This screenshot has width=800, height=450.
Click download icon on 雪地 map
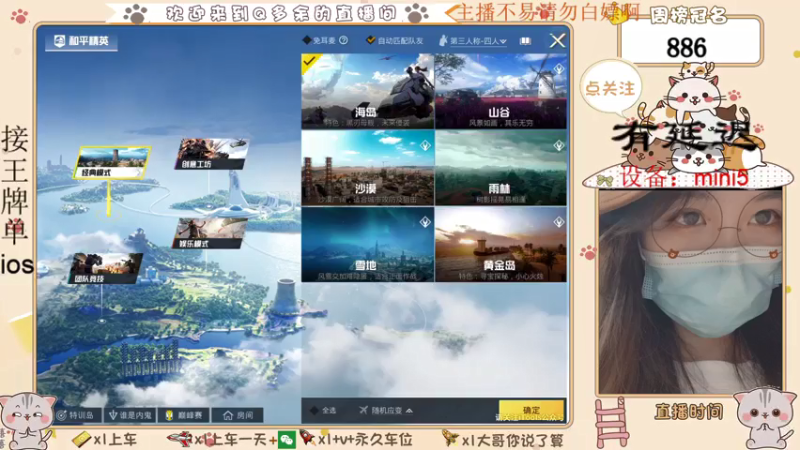pos(425,222)
